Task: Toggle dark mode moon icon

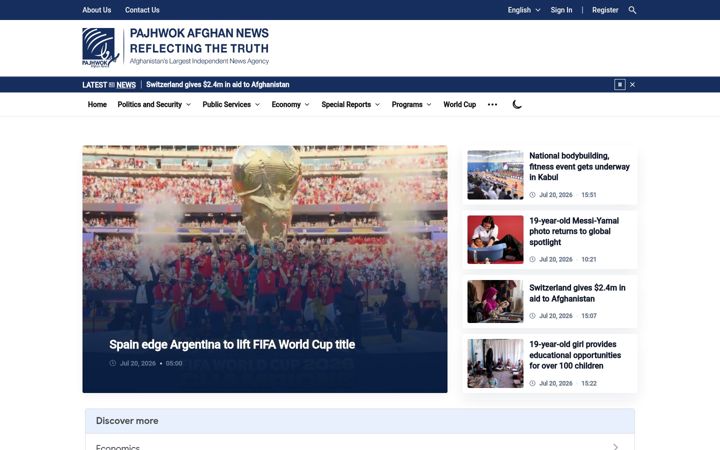Action: [517, 105]
